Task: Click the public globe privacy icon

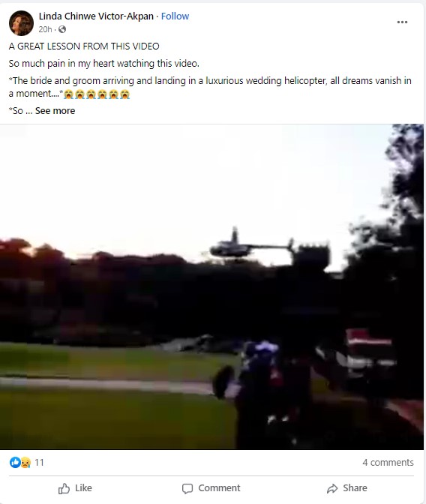Action: [62, 29]
